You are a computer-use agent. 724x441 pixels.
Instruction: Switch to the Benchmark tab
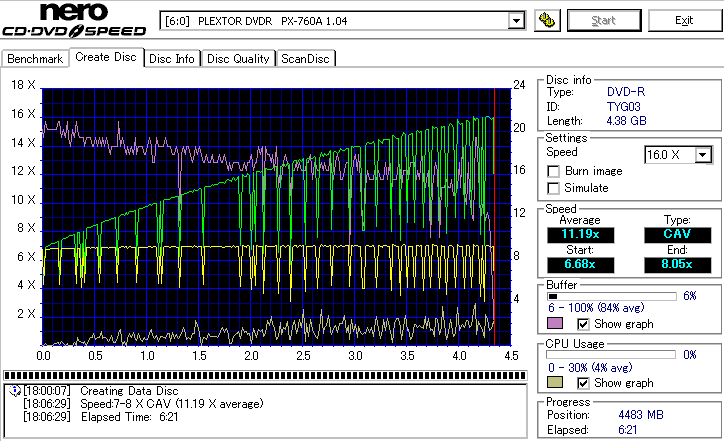pyautogui.click(x=35, y=59)
